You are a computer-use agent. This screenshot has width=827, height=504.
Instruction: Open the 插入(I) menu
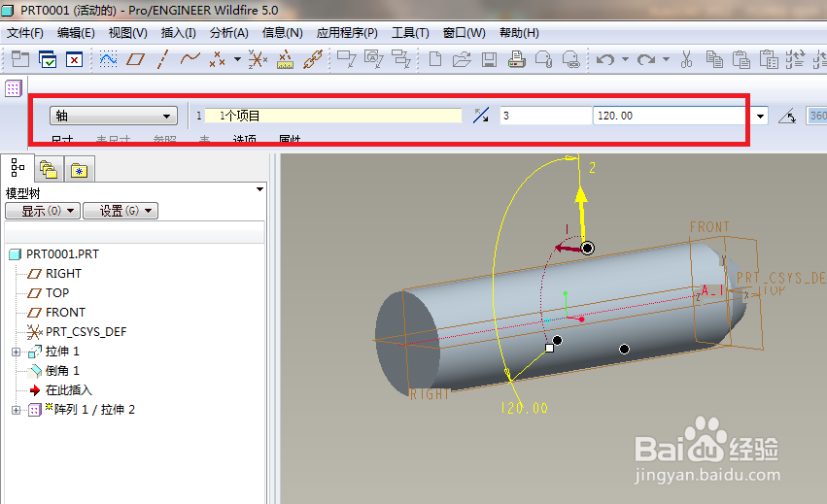(178, 33)
